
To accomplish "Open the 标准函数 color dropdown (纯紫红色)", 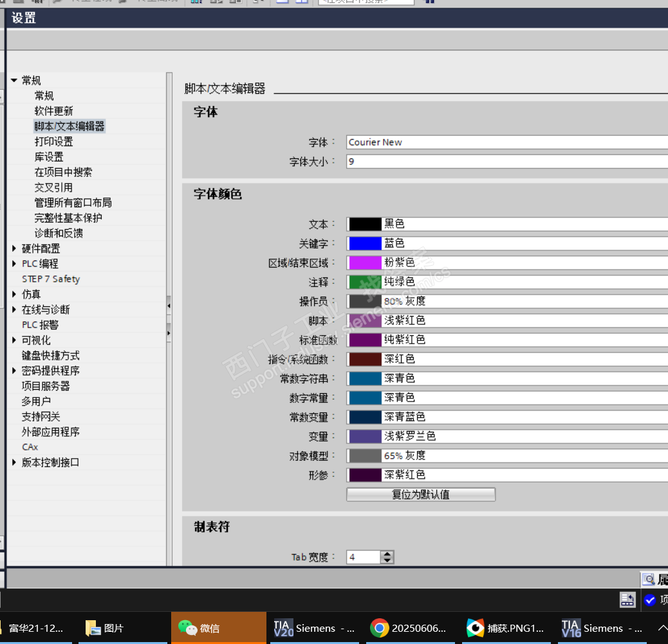I will (x=507, y=340).
